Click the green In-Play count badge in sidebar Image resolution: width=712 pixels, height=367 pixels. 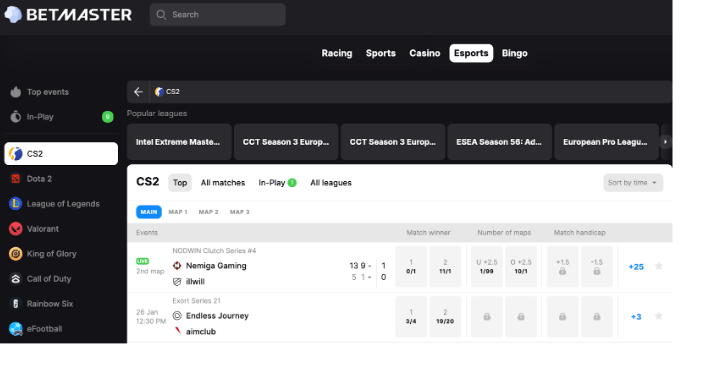(x=108, y=117)
